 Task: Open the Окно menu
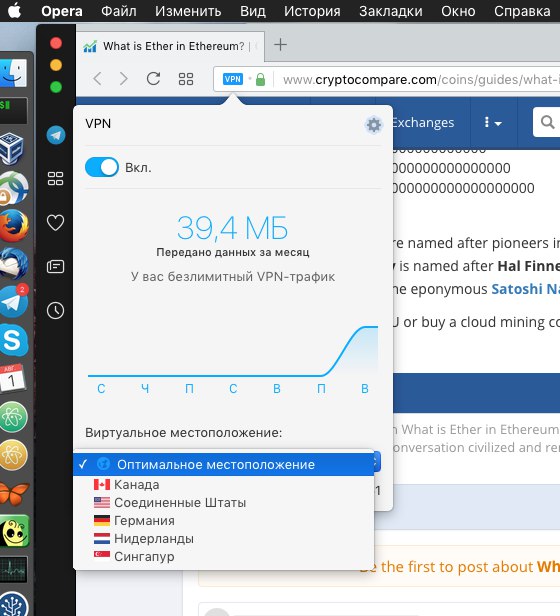[x=458, y=11]
